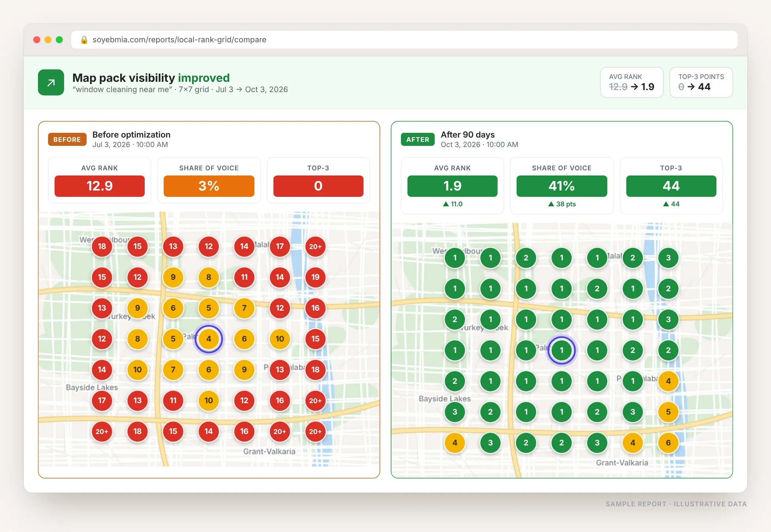The height and width of the screenshot is (532, 771).
Task: Click 'After 90 days' panel title
Action: point(468,134)
